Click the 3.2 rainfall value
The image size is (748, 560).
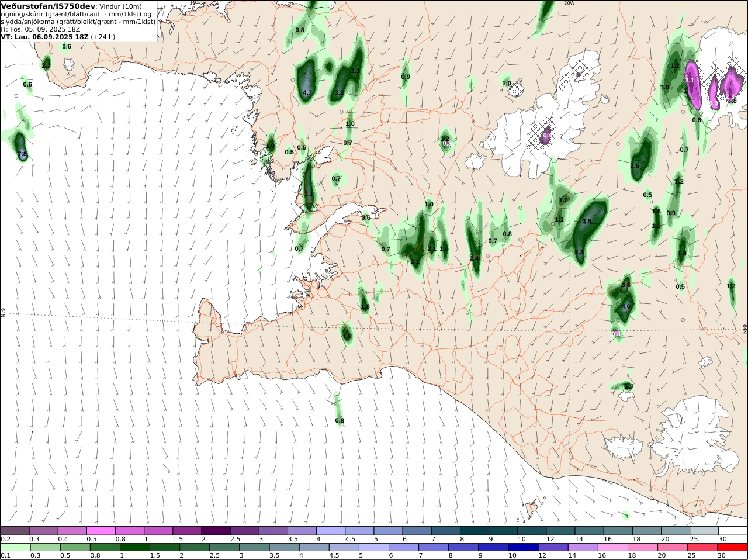coord(339,92)
